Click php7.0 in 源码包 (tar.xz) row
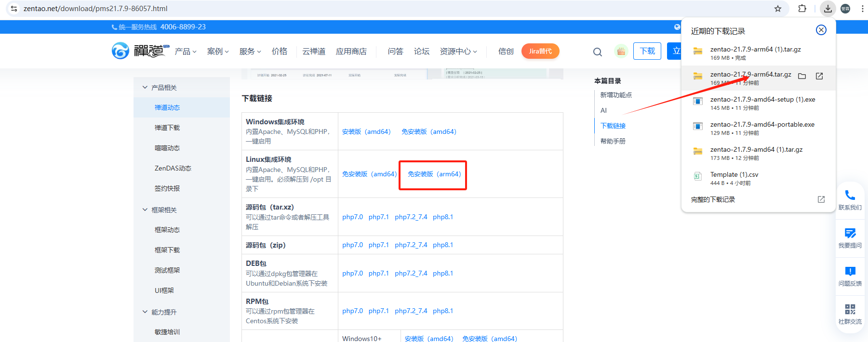 tap(353, 217)
